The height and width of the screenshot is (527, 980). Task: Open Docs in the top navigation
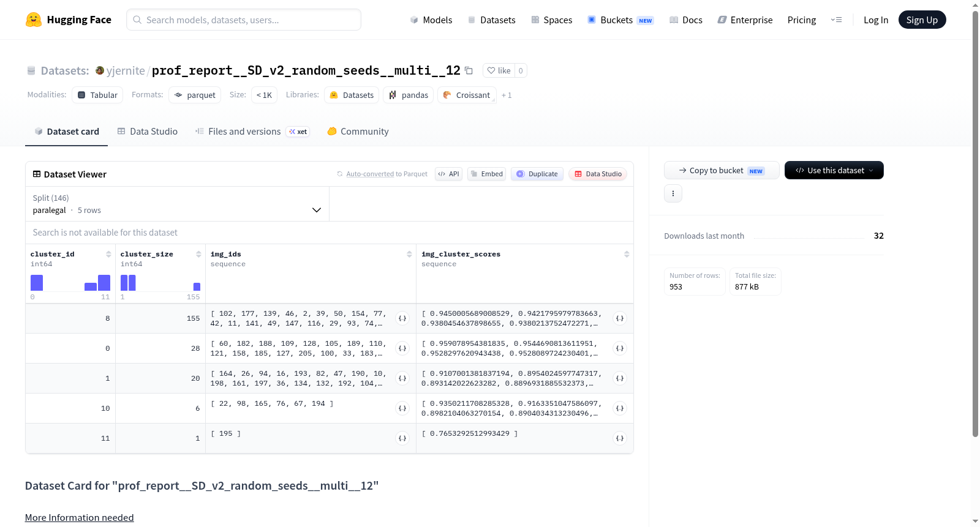pos(686,20)
